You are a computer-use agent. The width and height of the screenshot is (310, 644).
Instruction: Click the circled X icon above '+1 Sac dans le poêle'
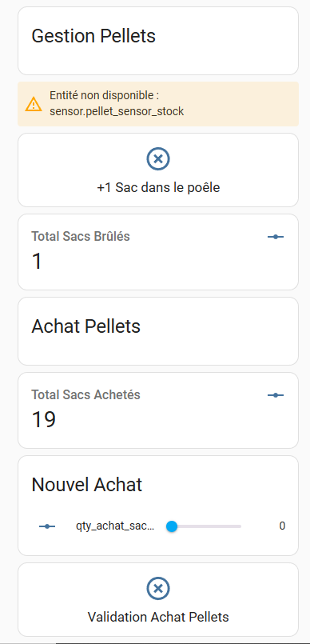(158, 158)
